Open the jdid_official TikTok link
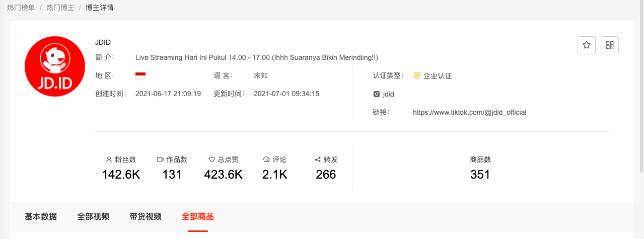 (469, 113)
